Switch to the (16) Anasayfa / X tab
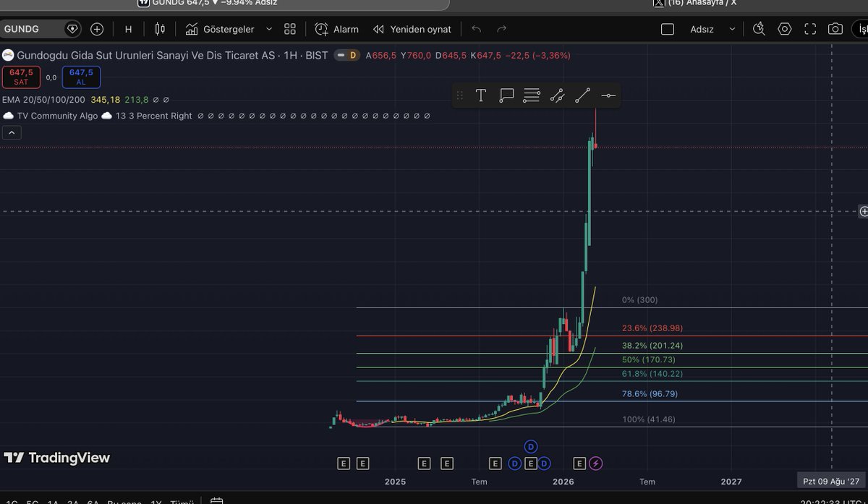 point(694,3)
